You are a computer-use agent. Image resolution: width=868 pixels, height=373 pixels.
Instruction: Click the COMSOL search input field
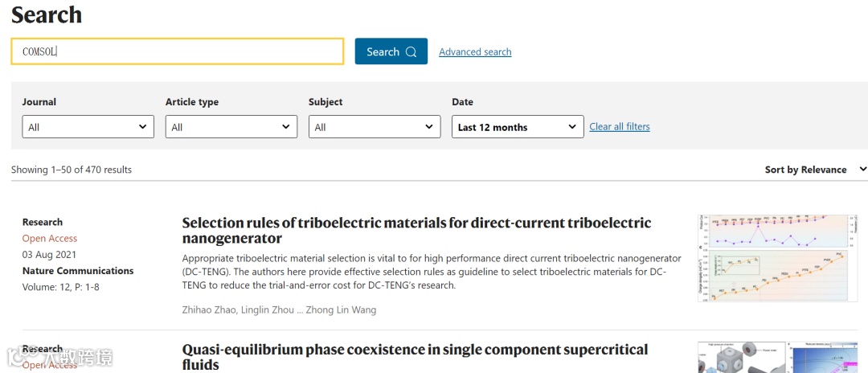click(x=177, y=51)
